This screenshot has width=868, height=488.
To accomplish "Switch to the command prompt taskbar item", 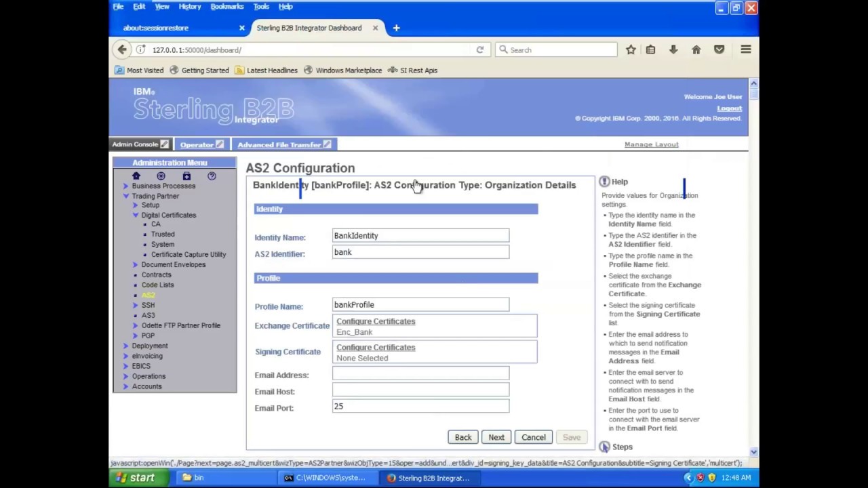I will point(328,478).
